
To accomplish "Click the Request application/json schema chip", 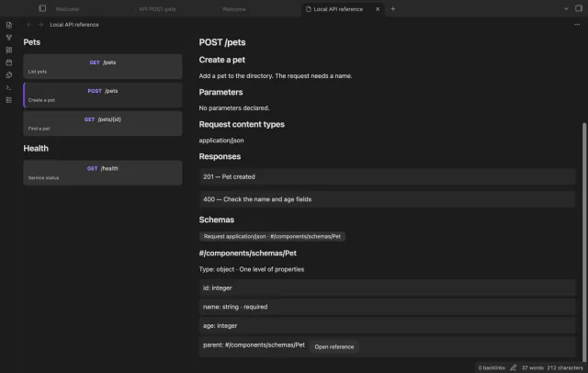I will [x=272, y=236].
